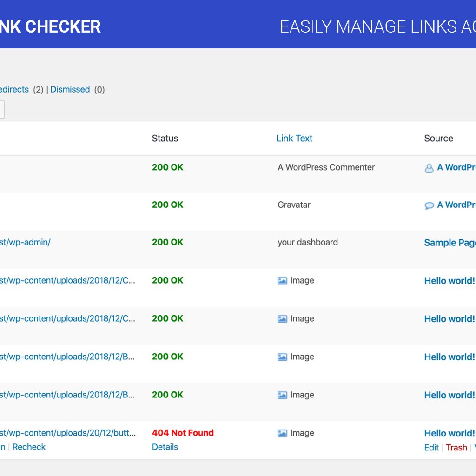The image size is (476, 476).
Task: Show the Dismissed links filter
Action: pos(70,89)
